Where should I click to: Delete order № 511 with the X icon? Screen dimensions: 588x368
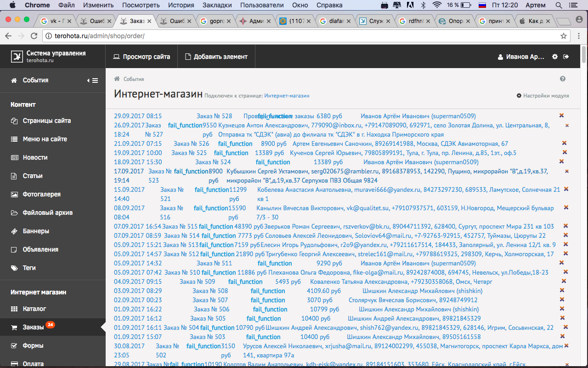(x=561, y=263)
